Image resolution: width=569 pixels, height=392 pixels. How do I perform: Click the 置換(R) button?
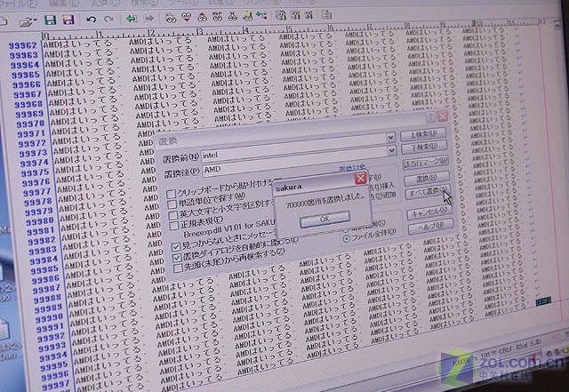point(427,178)
